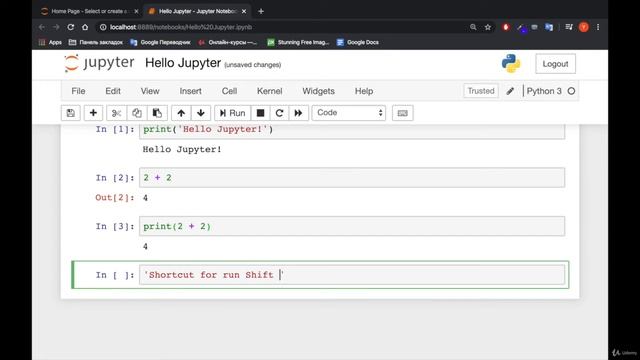The height and width of the screenshot is (360, 640).
Task: Move selected cell down arrow
Action: coord(201,113)
